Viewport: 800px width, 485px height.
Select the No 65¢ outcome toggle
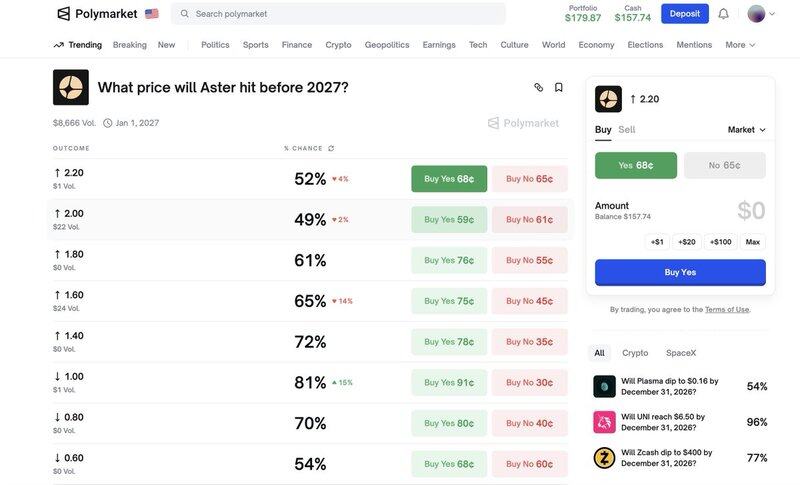click(x=725, y=165)
